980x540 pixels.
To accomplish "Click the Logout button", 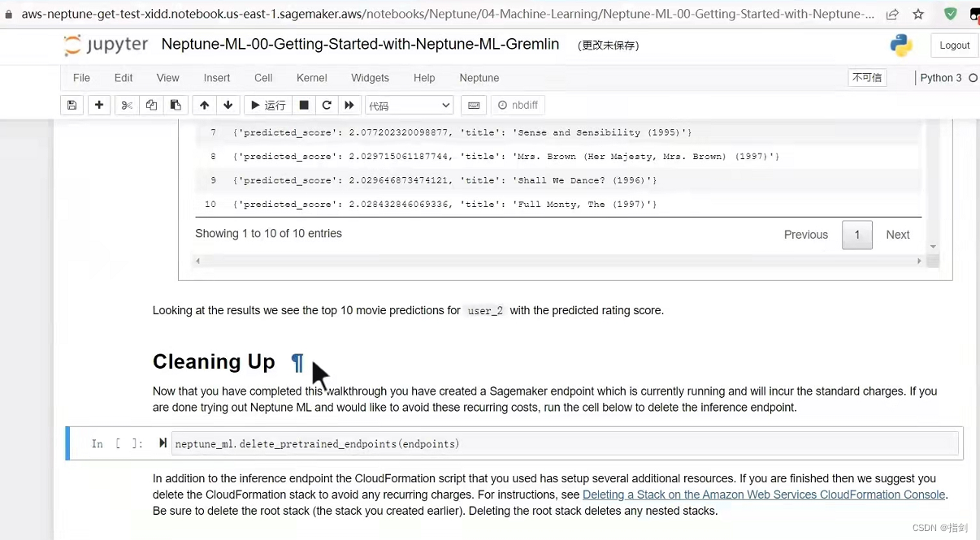I will click(x=955, y=45).
